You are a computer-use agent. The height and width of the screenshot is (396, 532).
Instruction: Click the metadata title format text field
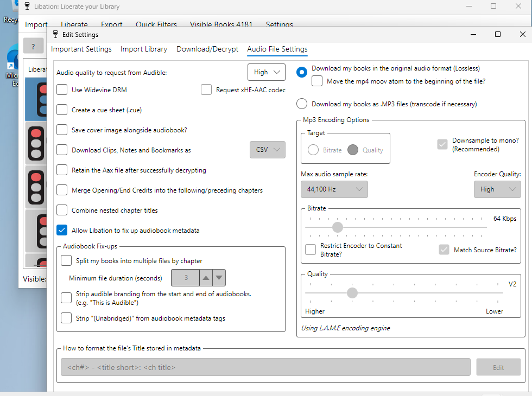pyautogui.click(x=265, y=367)
